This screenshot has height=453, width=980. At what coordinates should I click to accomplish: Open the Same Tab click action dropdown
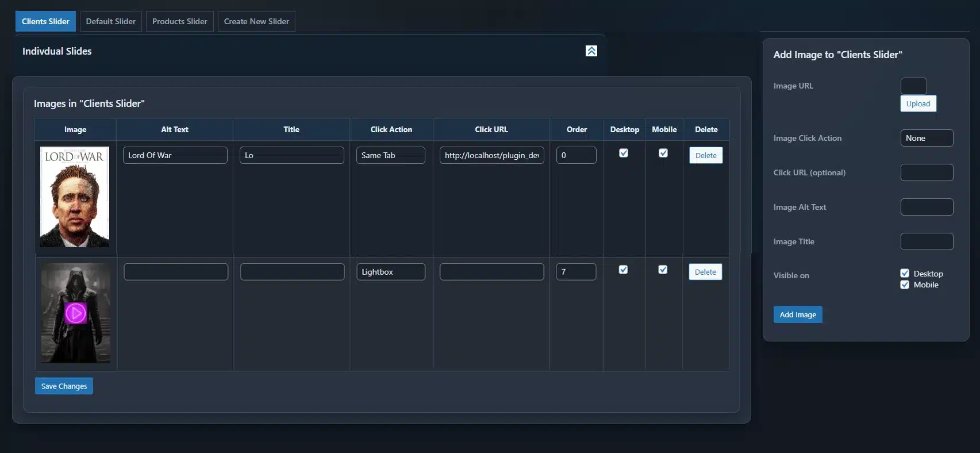tap(390, 155)
